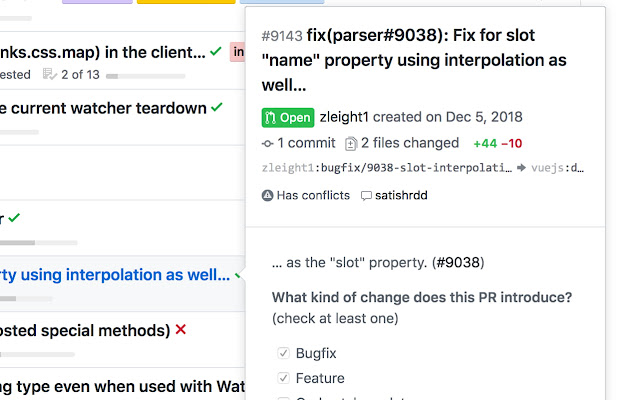Click the red X status on 'special methods)'
640x400 pixels.
coord(180,329)
